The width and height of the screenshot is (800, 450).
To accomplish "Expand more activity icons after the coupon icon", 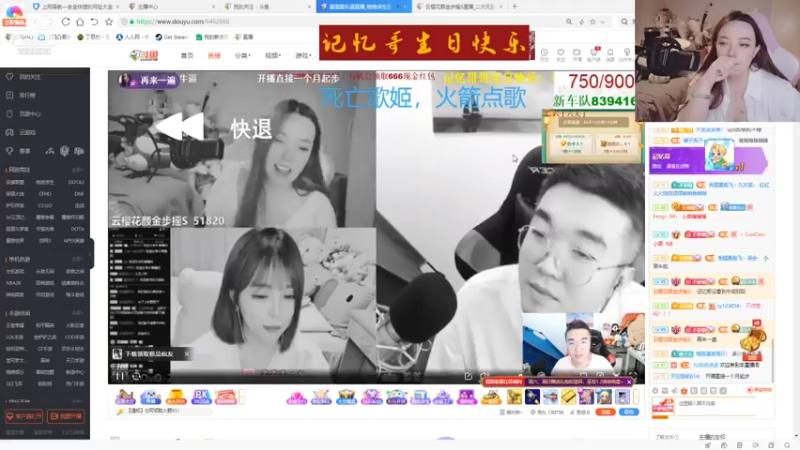I will [242, 396].
